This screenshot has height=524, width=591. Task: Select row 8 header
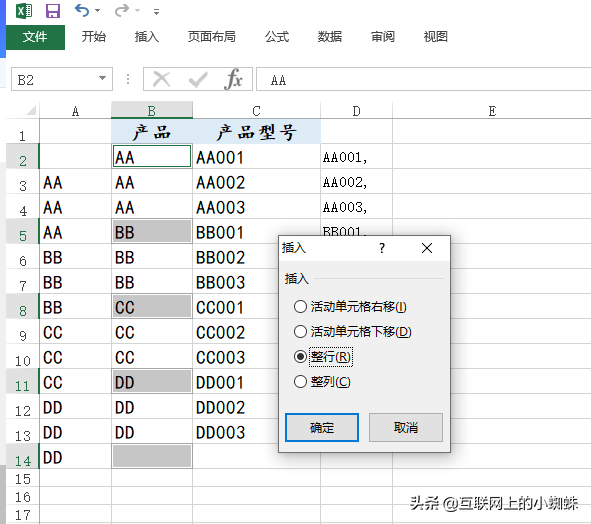click(23, 306)
